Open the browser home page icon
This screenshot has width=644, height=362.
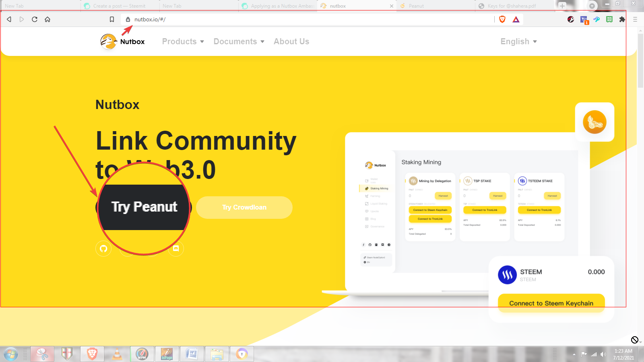tap(47, 19)
